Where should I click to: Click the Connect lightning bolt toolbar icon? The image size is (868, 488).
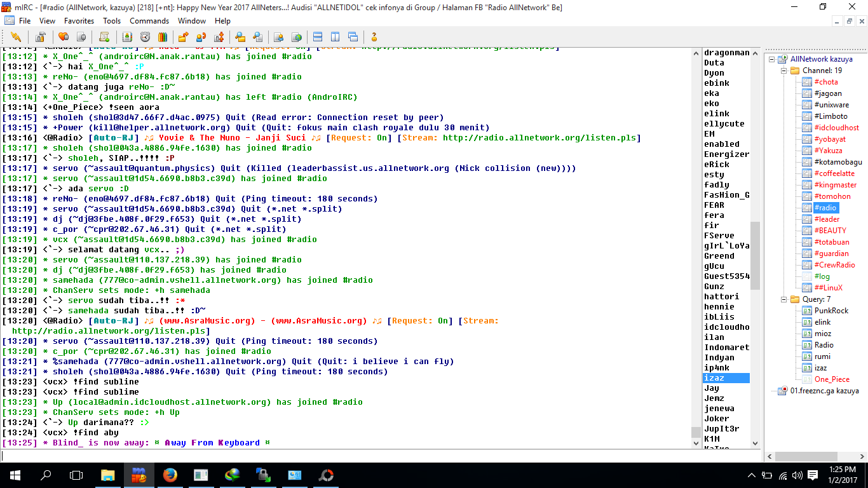point(16,37)
